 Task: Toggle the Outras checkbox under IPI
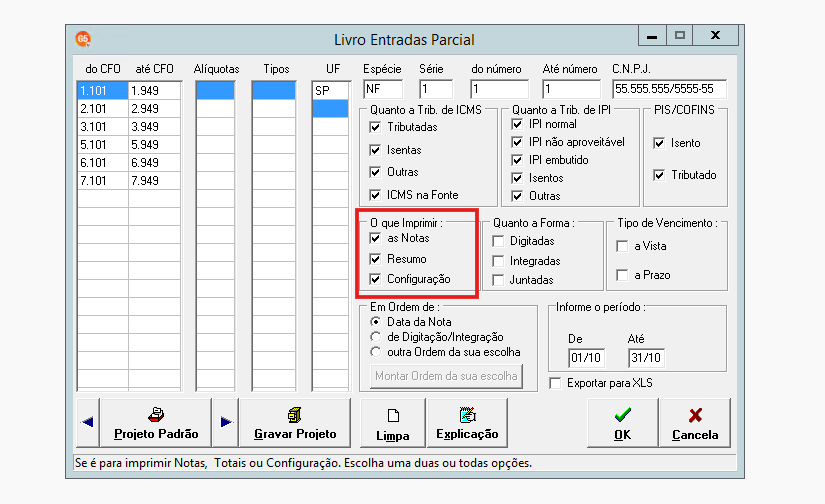[517, 196]
